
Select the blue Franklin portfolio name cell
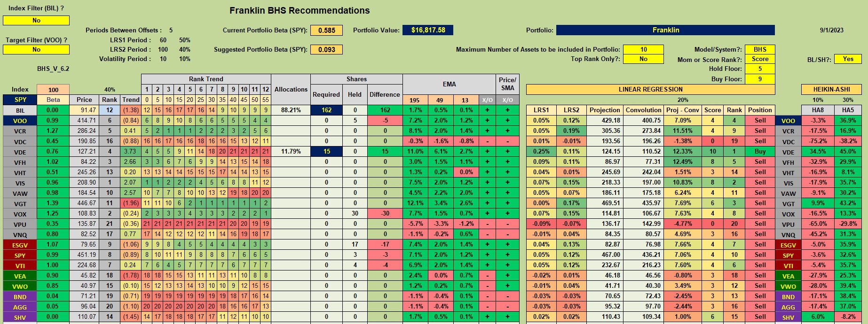pyautogui.click(x=665, y=30)
